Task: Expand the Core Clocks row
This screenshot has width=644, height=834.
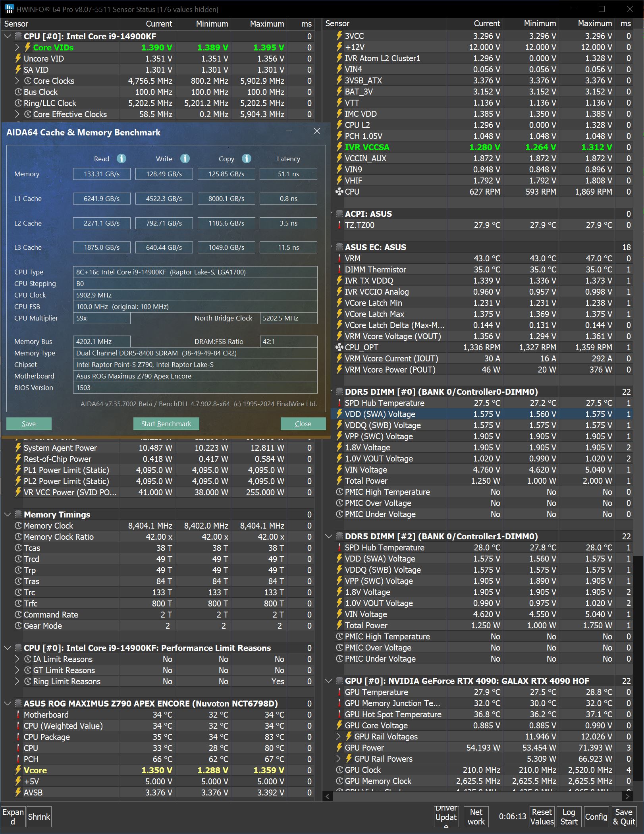Action: [x=17, y=81]
